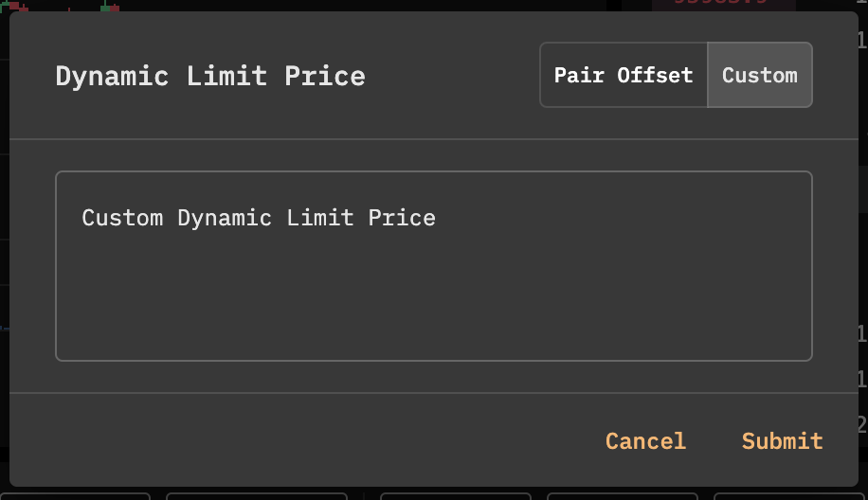Submit the dynamic limit price
The height and width of the screenshot is (500, 868).
coord(782,441)
